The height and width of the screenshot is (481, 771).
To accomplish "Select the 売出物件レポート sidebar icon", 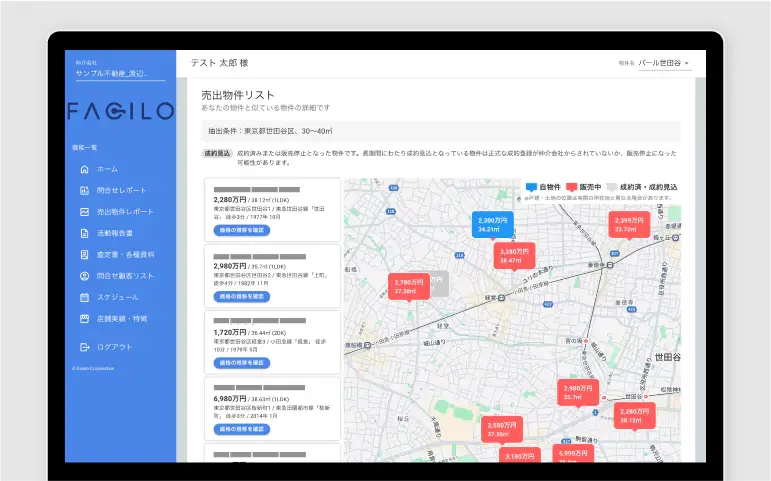I will pyautogui.click(x=84, y=212).
